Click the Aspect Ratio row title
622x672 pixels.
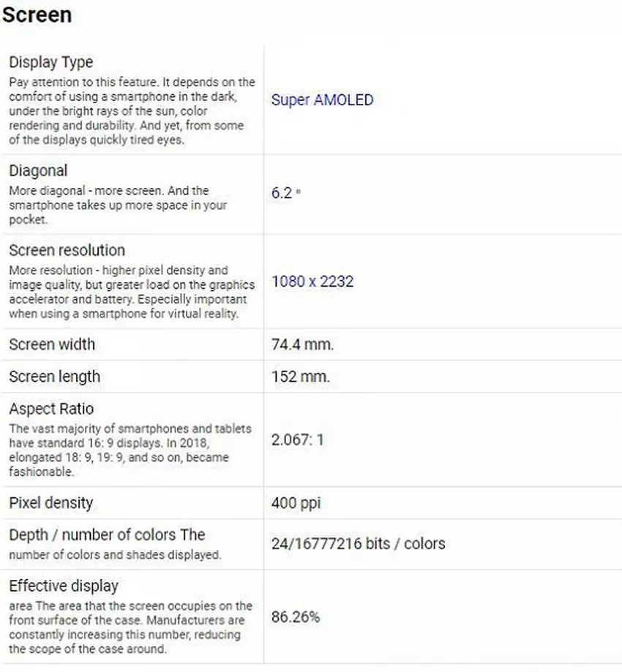pyautogui.click(x=51, y=409)
